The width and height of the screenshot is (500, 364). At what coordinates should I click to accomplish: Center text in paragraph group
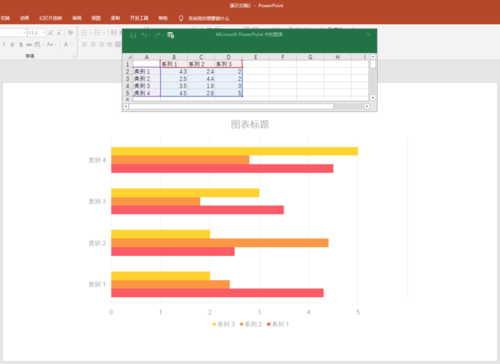coord(93,44)
